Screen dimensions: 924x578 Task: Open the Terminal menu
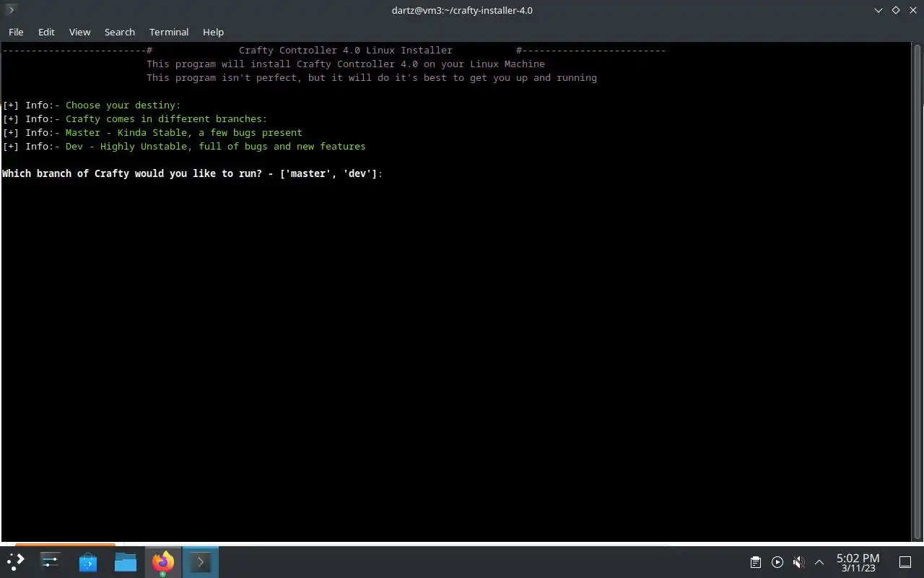pyautogui.click(x=169, y=32)
